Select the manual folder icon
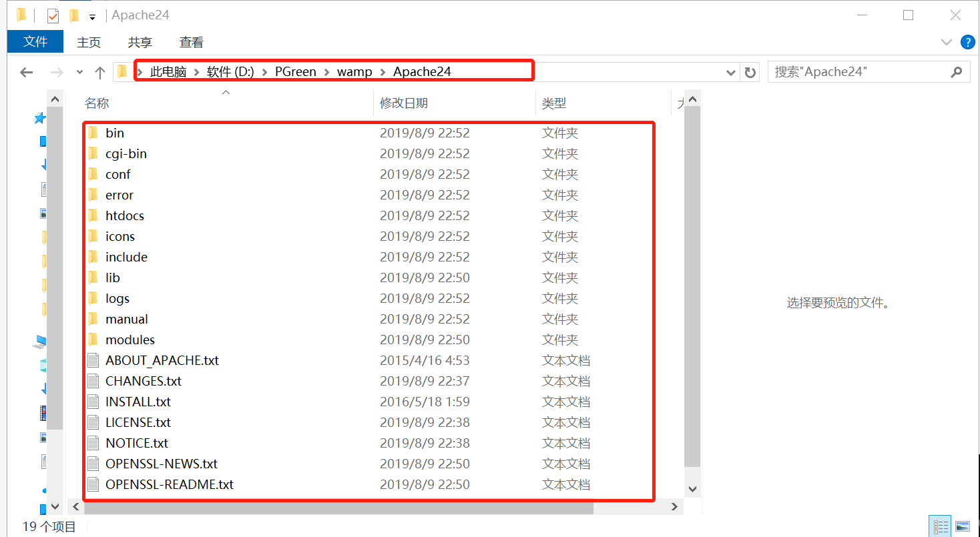Screen dimensions: 980x537 pos(93,319)
